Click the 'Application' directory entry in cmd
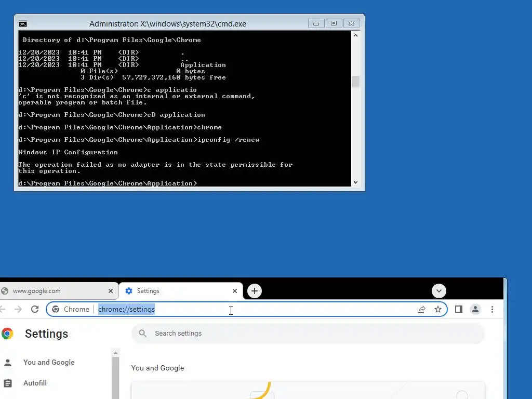This screenshot has width=532, height=399. pos(203,65)
